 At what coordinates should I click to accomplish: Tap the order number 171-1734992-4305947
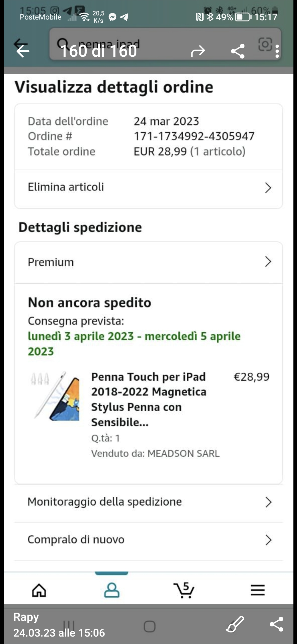pyautogui.click(x=194, y=136)
